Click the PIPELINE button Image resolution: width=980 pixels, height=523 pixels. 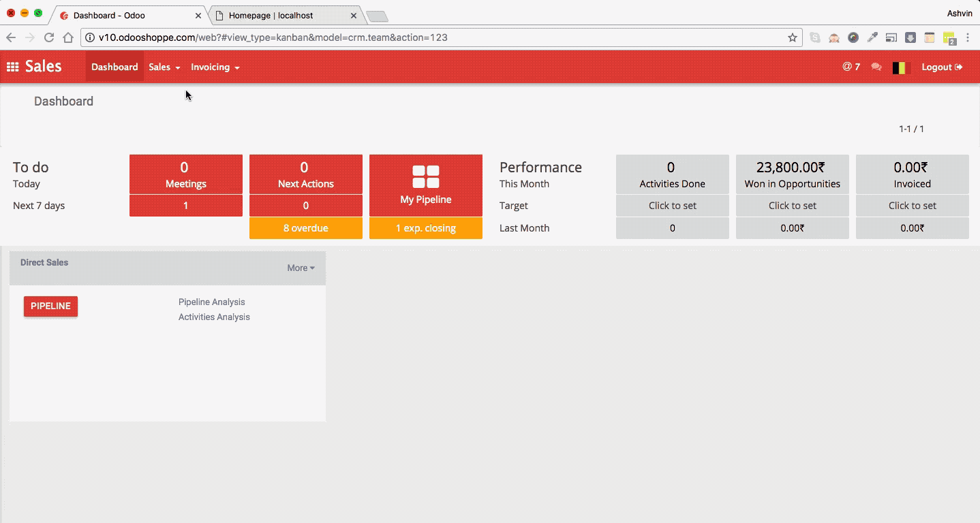pyautogui.click(x=50, y=306)
